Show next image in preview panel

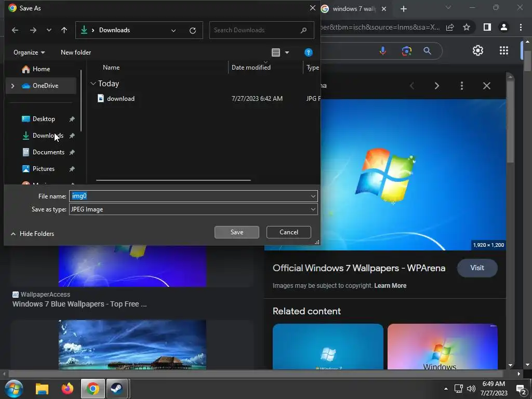coord(436,86)
